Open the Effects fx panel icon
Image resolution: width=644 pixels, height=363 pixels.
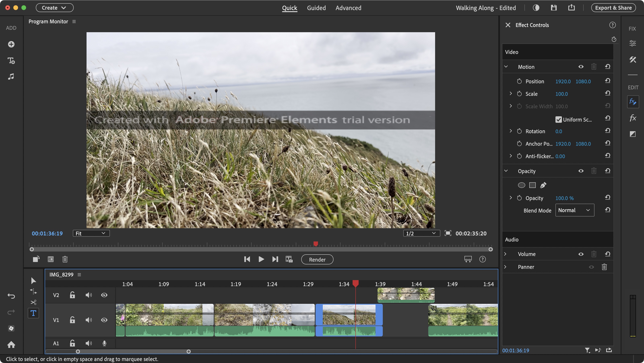[x=633, y=118]
